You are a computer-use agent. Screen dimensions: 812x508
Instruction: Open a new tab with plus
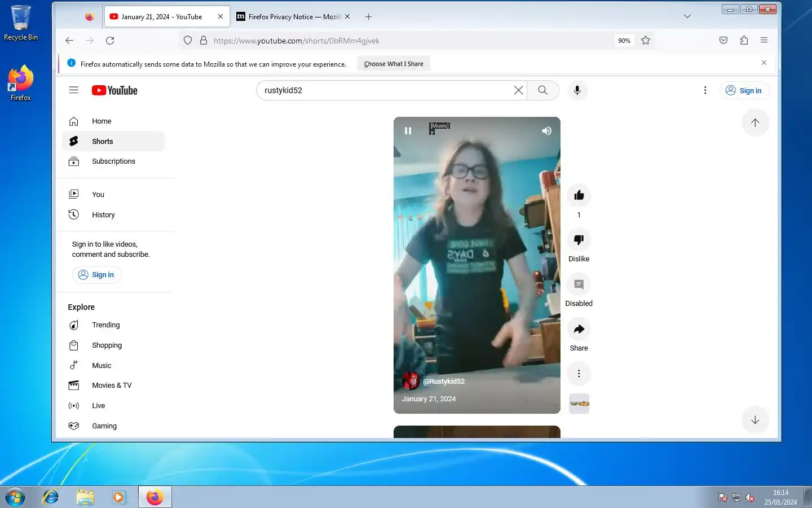click(368, 17)
